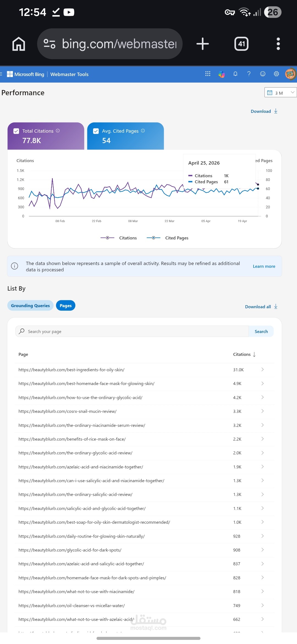Screen dimensions: 297x644
Task: Expand the benefits-of-rice-mask-on-face row chevron
Action: click(263, 439)
